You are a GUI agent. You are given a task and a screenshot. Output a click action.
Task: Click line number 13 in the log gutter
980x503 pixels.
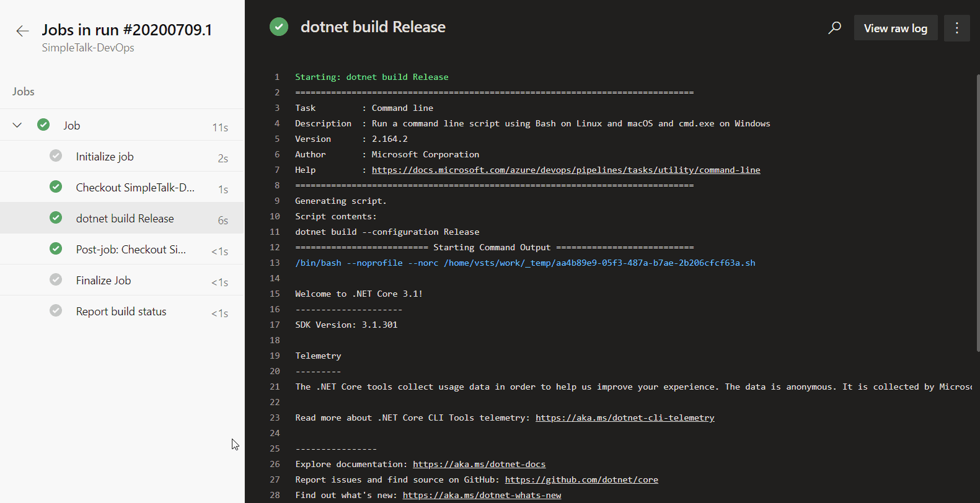pos(275,263)
